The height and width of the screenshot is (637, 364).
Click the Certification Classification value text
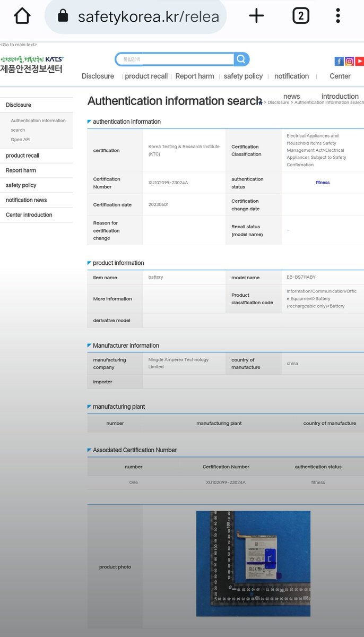click(x=317, y=150)
